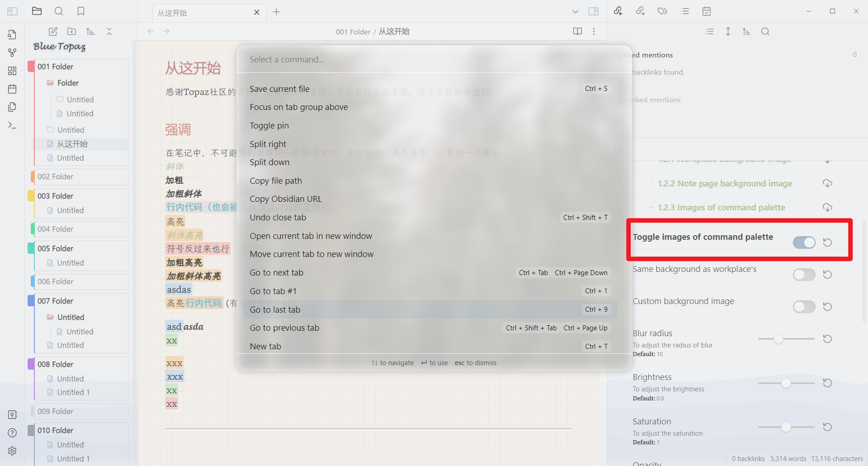868x466 pixels.
Task: Open command palette terminal icon in ribbon
Action: [x=12, y=125]
